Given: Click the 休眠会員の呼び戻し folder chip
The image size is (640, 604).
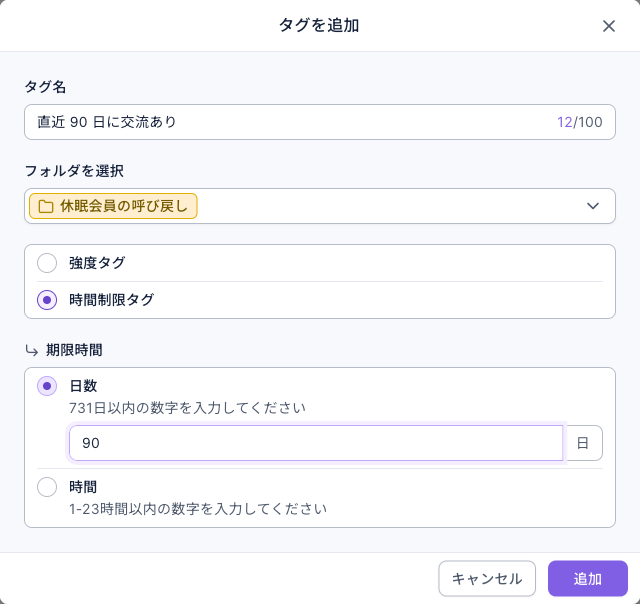Looking at the screenshot, I should [x=113, y=206].
